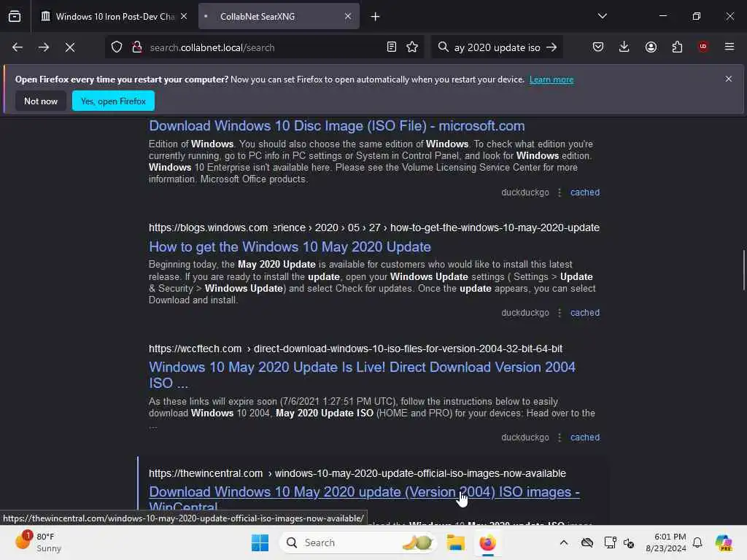
Task: Click Yes, open Firefox button
Action: coord(113,101)
